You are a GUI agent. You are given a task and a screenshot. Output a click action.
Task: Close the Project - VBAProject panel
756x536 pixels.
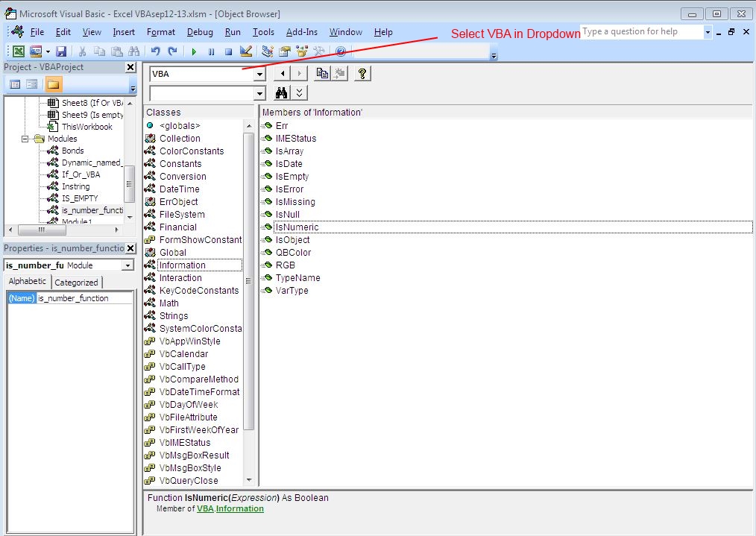[x=130, y=67]
